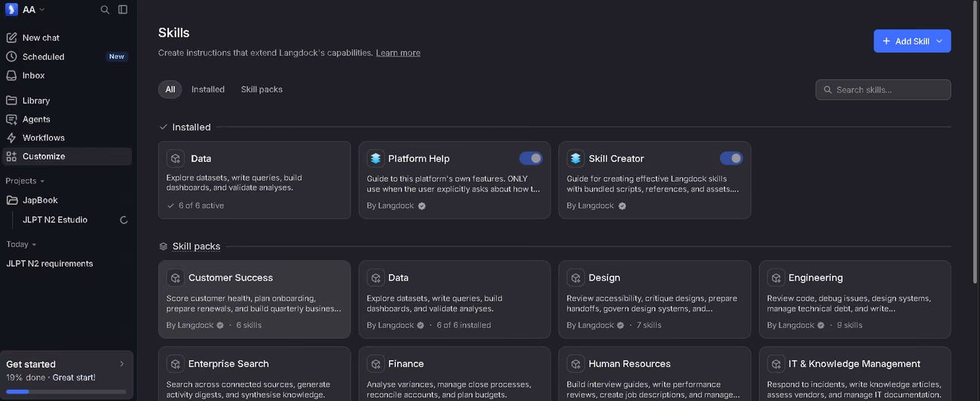Click verified badge on Platform Help card
This screenshot has width=980, height=401.
tap(421, 206)
